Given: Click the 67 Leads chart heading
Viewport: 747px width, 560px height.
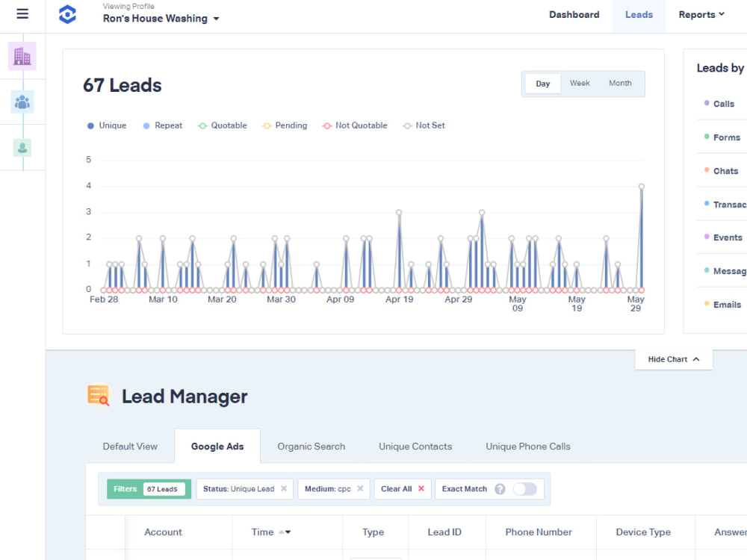Looking at the screenshot, I should pyautogui.click(x=123, y=85).
